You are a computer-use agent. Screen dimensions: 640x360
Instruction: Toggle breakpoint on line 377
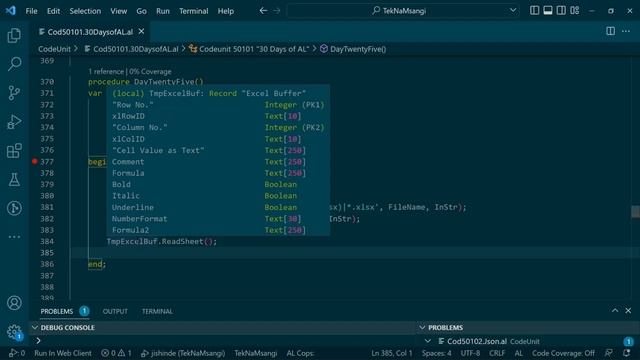pyautogui.click(x=35, y=162)
